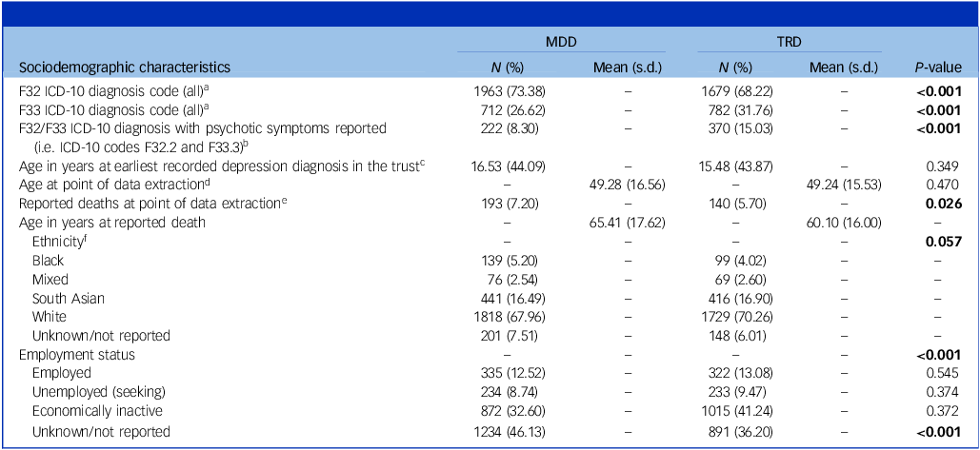Image resolution: width=980 pixels, height=450 pixels.
Task: Select the F32 ICD-10 diagnosis code row label
Action: [x=128, y=92]
